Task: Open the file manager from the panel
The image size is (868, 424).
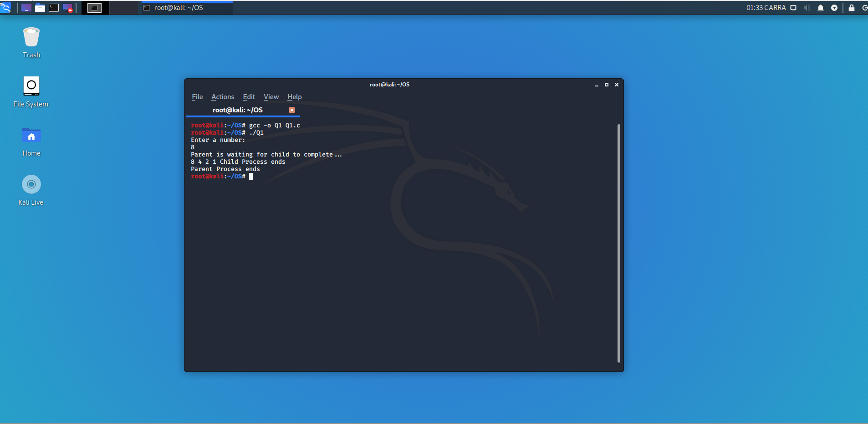Action: pos(40,8)
